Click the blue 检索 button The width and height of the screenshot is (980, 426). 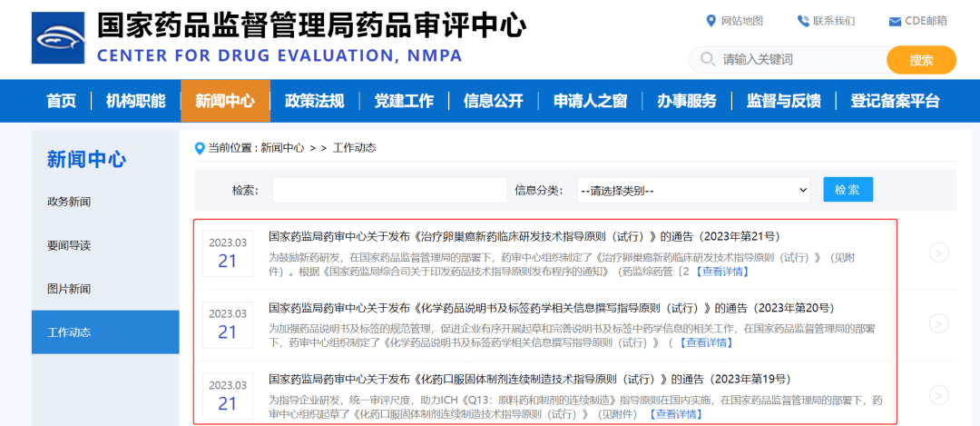coord(848,190)
